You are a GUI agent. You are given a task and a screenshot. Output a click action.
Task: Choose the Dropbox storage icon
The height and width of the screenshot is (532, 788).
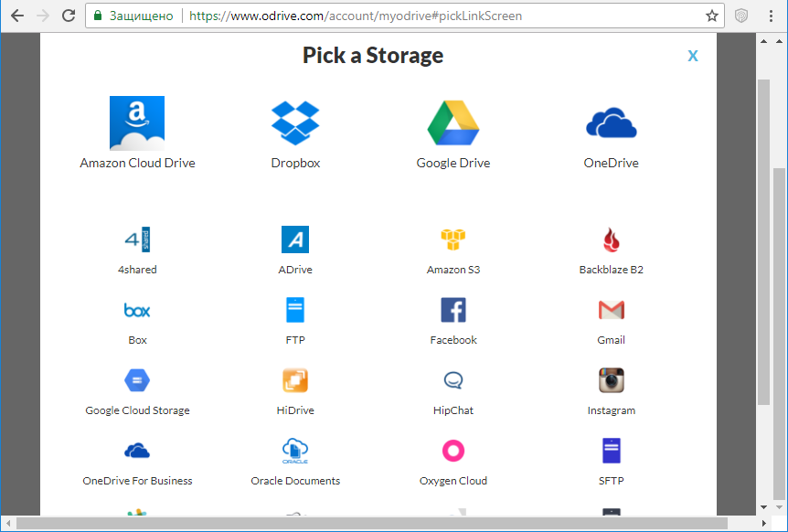click(x=295, y=122)
